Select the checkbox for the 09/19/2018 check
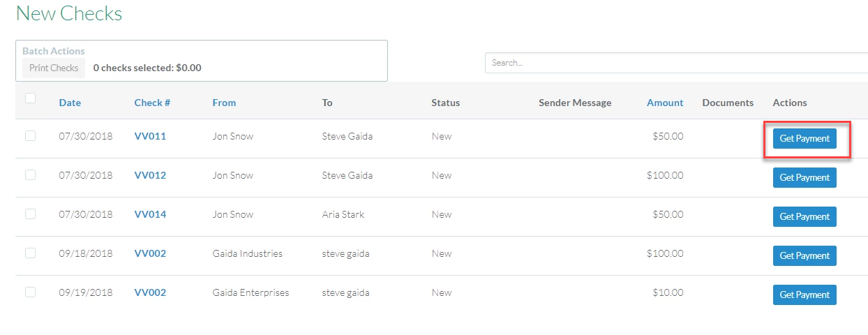868x335 pixels. pos(31,292)
